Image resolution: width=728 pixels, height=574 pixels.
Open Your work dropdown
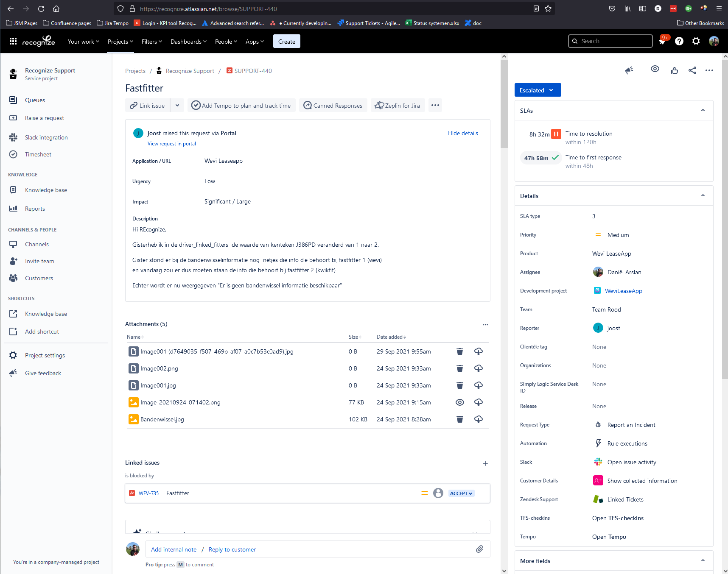coord(84,42)
